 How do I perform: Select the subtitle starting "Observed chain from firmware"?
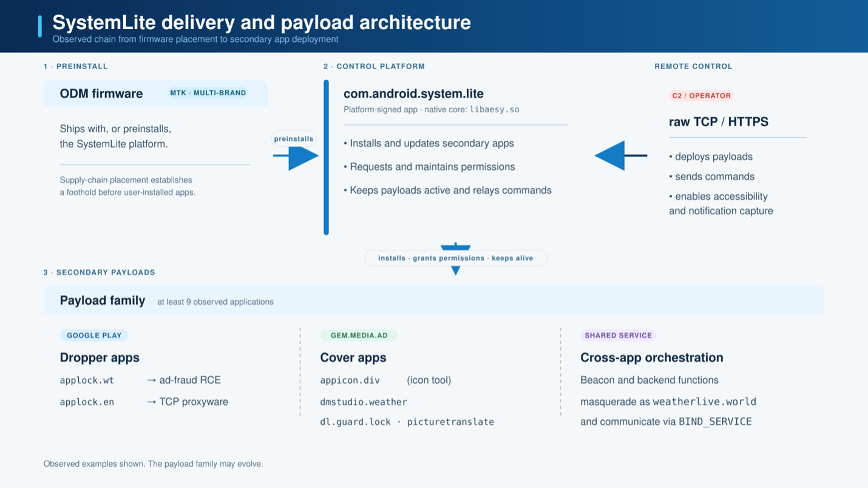pyautogui.click(x=195, y=39)
